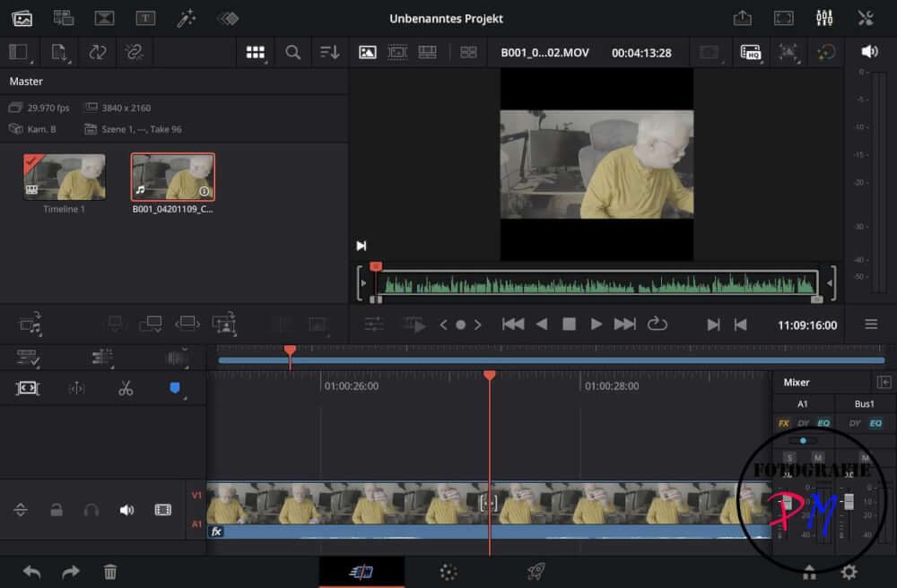Image resolution: width=897 pixels, height=588 pixels.
Task: Click the sync clips icon
Action: tap(97, 53)
